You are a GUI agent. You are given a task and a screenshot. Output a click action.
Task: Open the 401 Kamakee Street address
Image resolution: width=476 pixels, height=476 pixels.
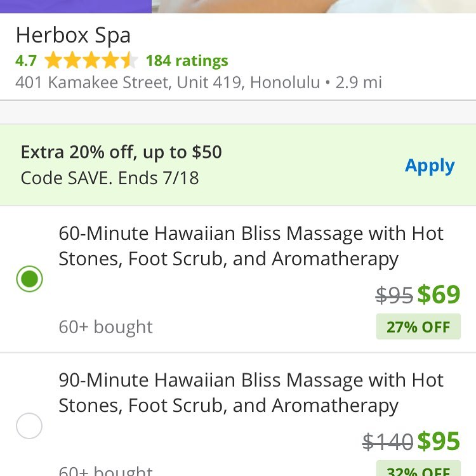pos(168,83)
